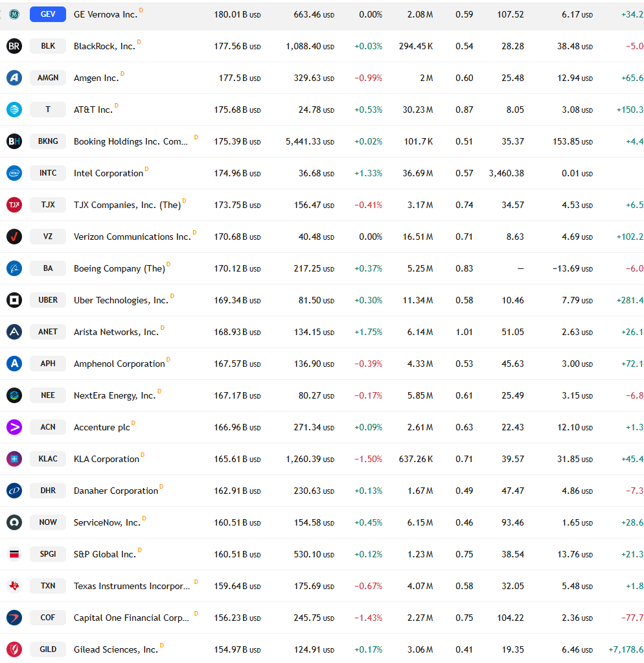Image resolution: width=644 pixels, height=663 pixels.
Task: Click Intel's P/E value 3,460.38
Action: (506, 173)
